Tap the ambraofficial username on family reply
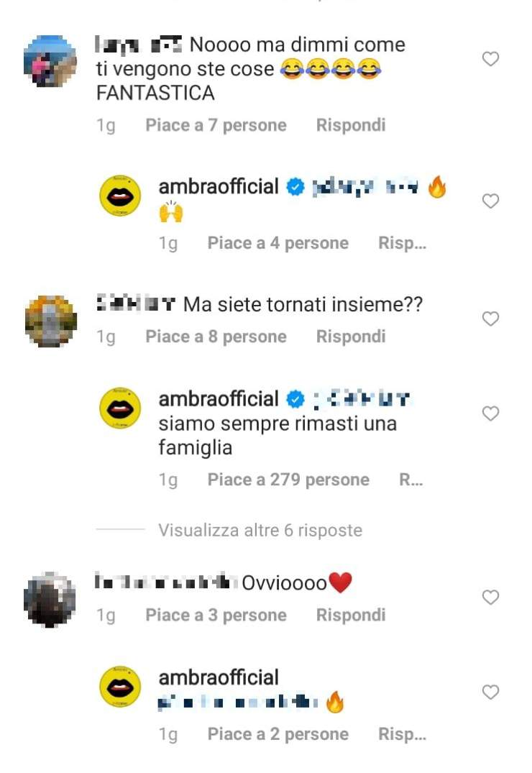 pos(219,399)
